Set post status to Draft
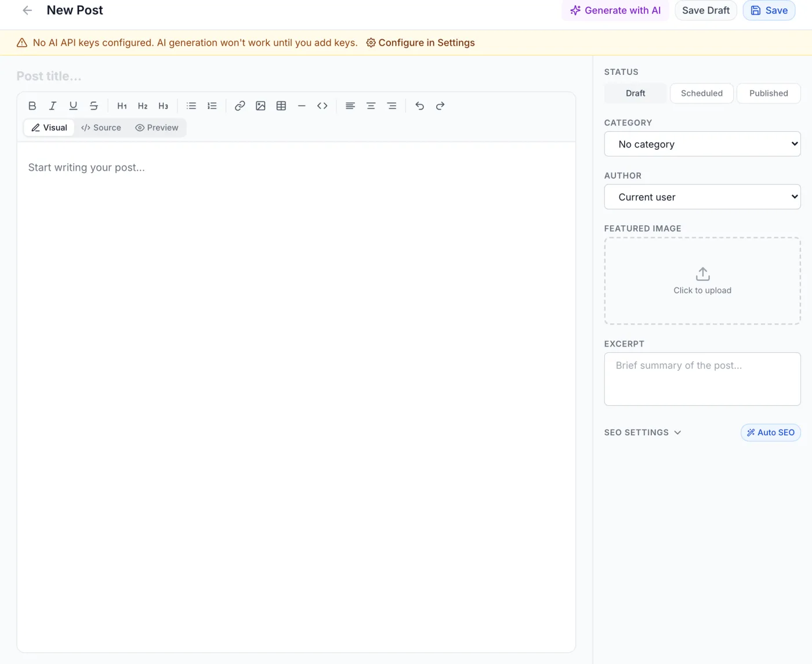The width and height of the screenshot is (812, 664). pos(636,93)
